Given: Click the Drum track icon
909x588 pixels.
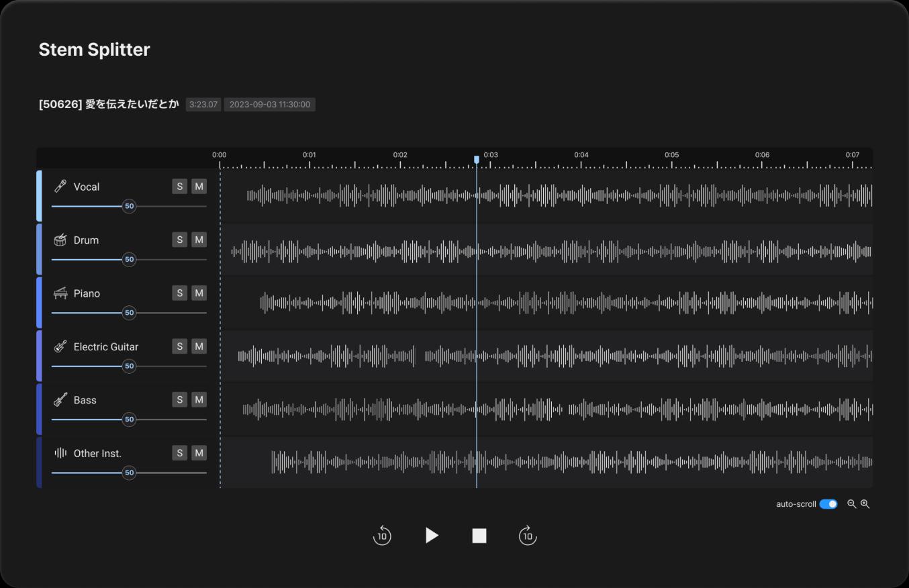Looking at the screenshot, I should [x=60, y=240].
